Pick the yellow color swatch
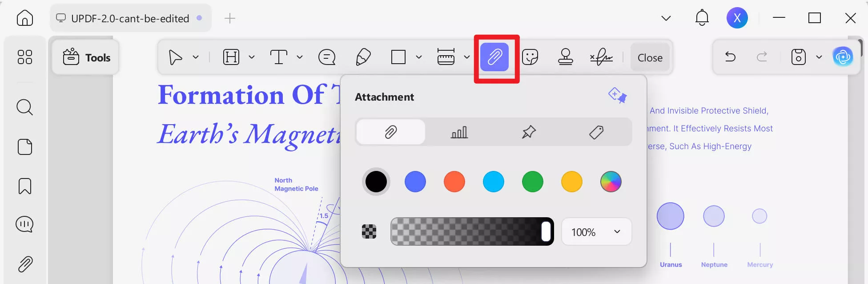868x284 pixels. tap(572, 182)
